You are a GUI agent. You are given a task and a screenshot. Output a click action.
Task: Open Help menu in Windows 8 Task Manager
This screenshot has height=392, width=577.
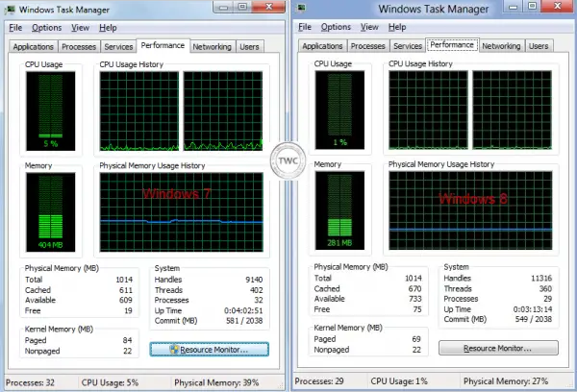(397, 27)
